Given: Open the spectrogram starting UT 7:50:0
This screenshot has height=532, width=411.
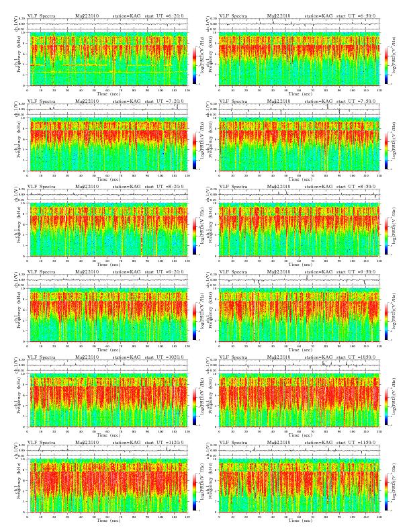Looking at the screenshot, I should click(x=300, y=144).
